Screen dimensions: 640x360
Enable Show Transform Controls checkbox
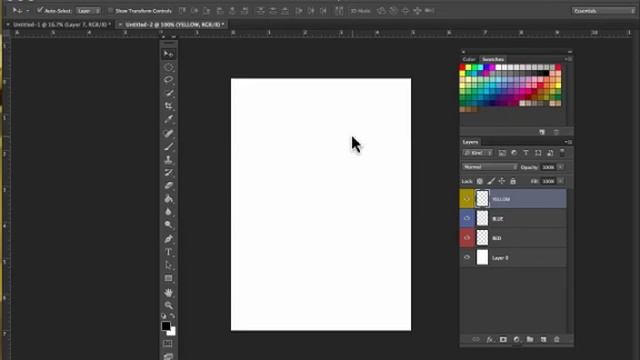[x=110, y=11]
